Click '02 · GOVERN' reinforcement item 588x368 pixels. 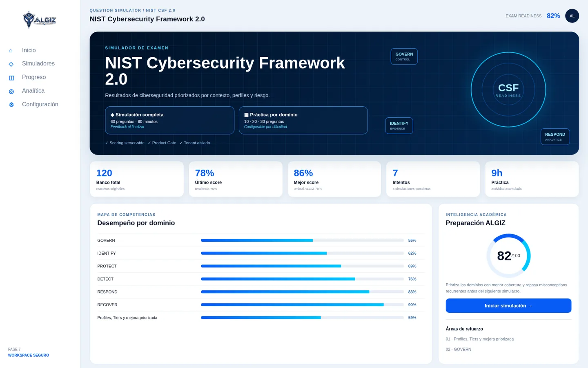pyautogui.click(x=459, y=349)
